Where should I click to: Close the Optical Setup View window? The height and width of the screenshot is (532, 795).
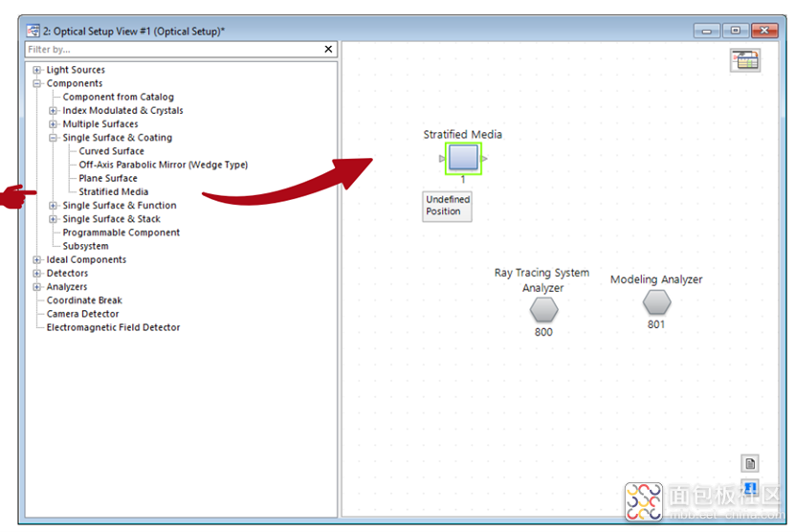(x=764, y=31)
